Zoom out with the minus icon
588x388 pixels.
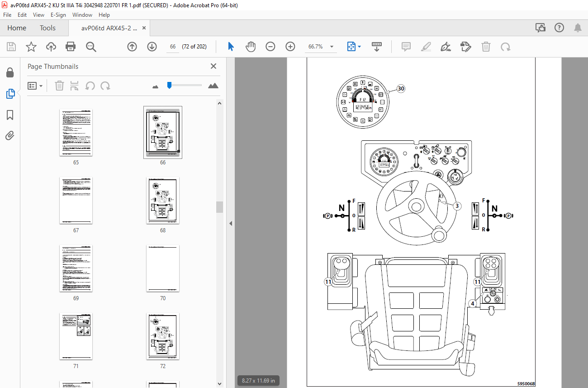(270, 47)
